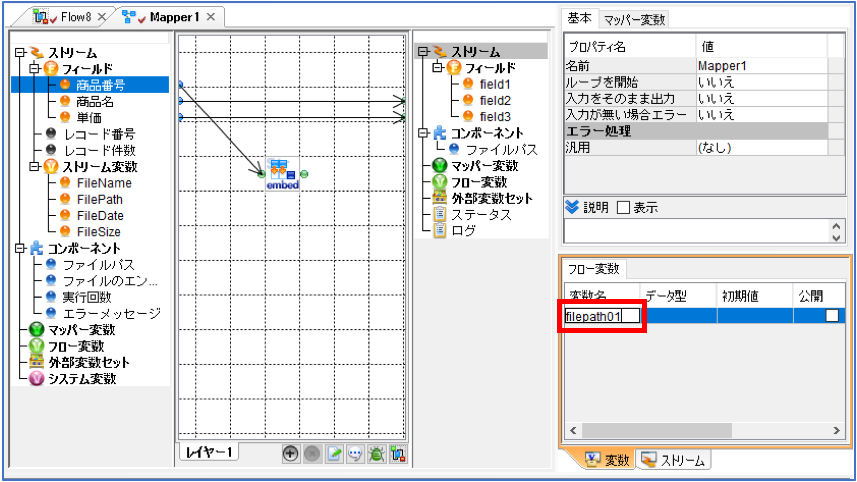Click the grey icon beside レコード件数
The image size is (857, 482).
tap(51, 150)
